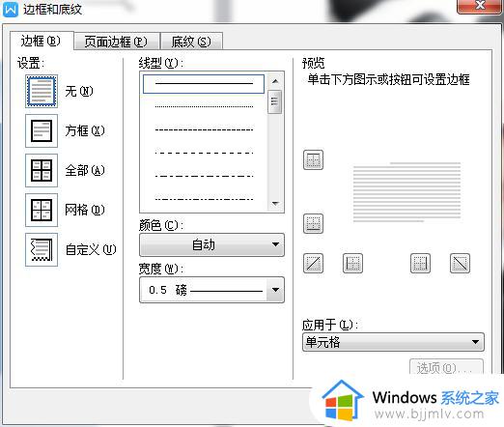Click the line style scrollbar thumb
504x427 pixels.
275,101
